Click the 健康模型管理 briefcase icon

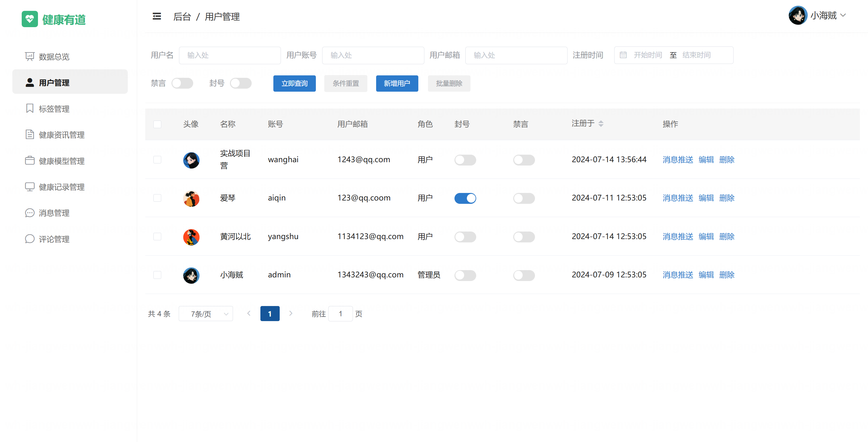[30, 160]
